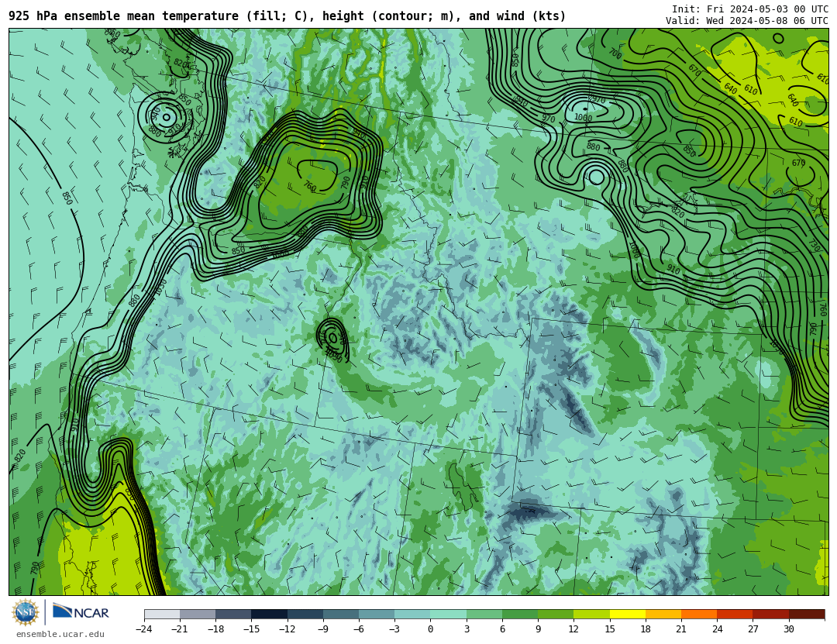Pick the -12 to -9 color swatch

pos(305,614)
